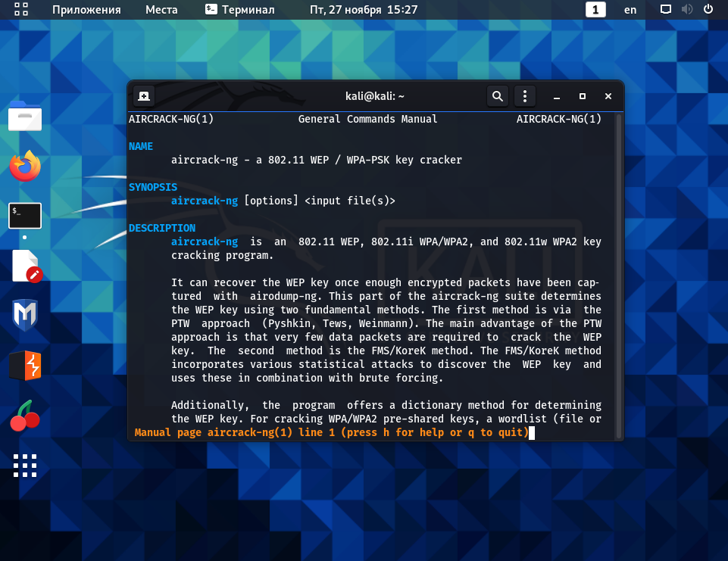Open the Files manager from the dock
Viewport: 728px width, 561px height.
25,116
